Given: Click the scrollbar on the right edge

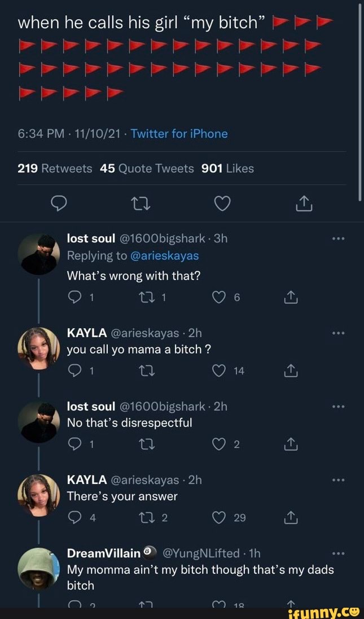Looking at the screenshot, I should point(360,102).
